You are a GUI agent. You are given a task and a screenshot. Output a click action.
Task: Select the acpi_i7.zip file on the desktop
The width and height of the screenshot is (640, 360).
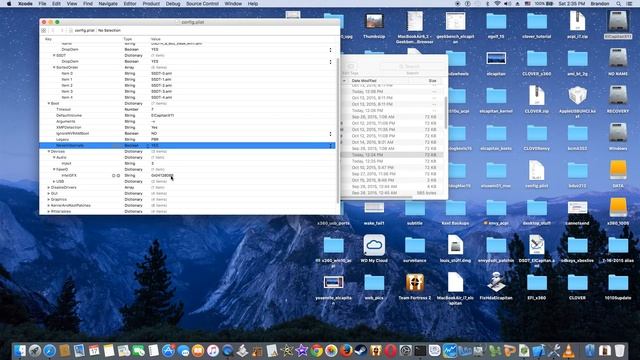click(x=577, y=25)
